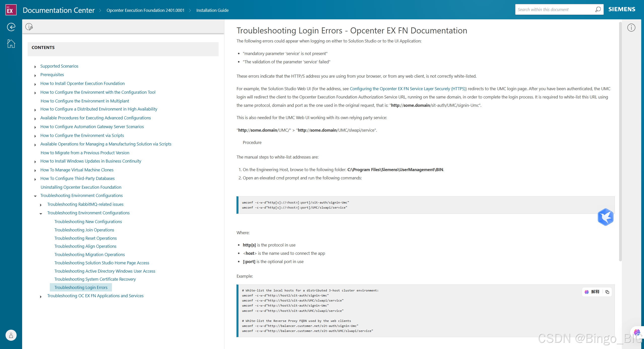
Task: Expand Automation Gateway Server Scenarios arrow
Action: tap(35, 127)
